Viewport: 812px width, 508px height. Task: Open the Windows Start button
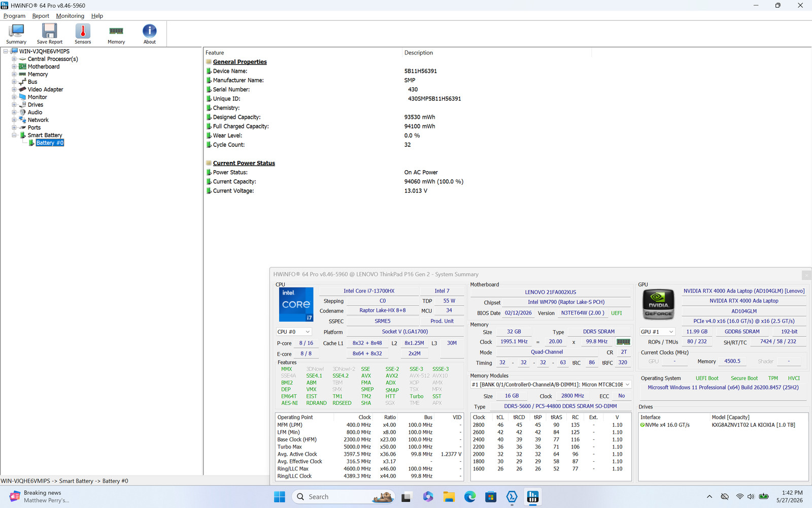click(280, 497)
